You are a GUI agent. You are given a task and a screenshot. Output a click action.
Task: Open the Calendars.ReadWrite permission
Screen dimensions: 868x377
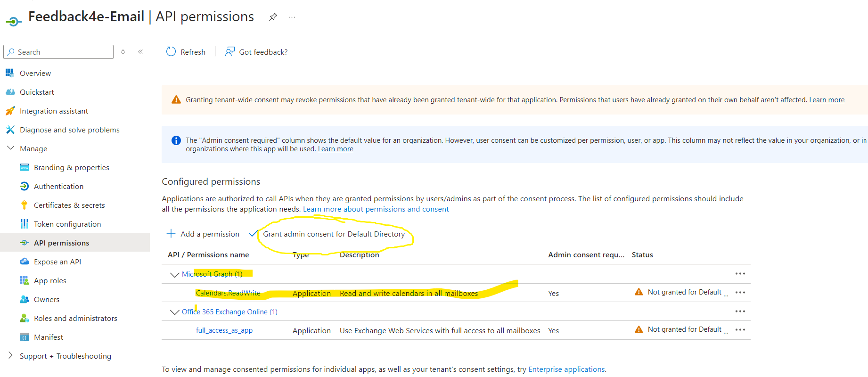point(228,293)
